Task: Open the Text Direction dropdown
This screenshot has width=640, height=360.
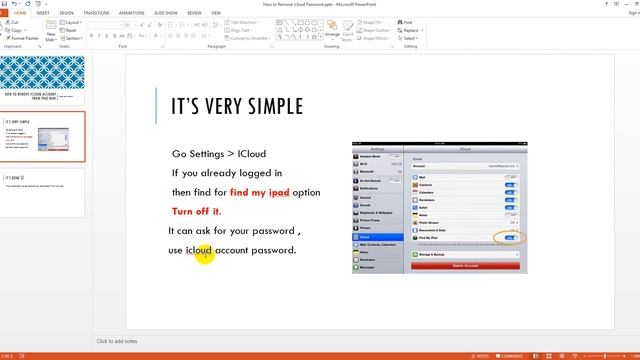Action: (x=242, y=22)
